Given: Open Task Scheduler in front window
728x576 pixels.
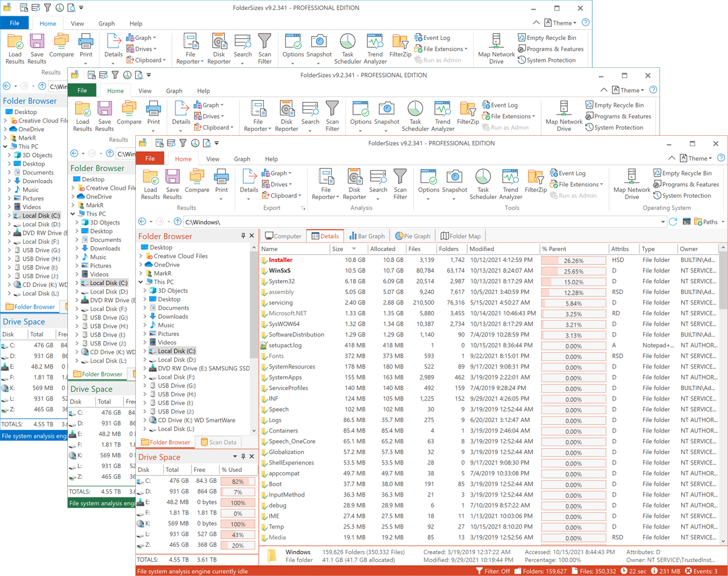Looking at the screenshot, I should [x=483, y=184].
